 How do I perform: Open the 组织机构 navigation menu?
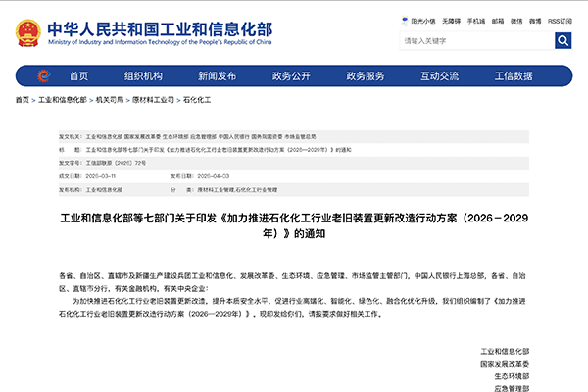[x=143, y=76]
